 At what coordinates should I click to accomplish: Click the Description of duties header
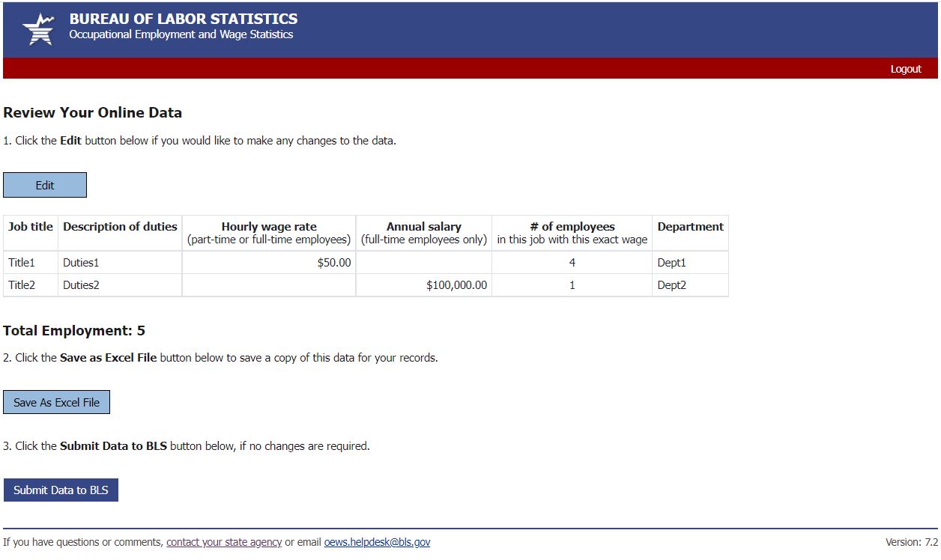click(120, 227)
